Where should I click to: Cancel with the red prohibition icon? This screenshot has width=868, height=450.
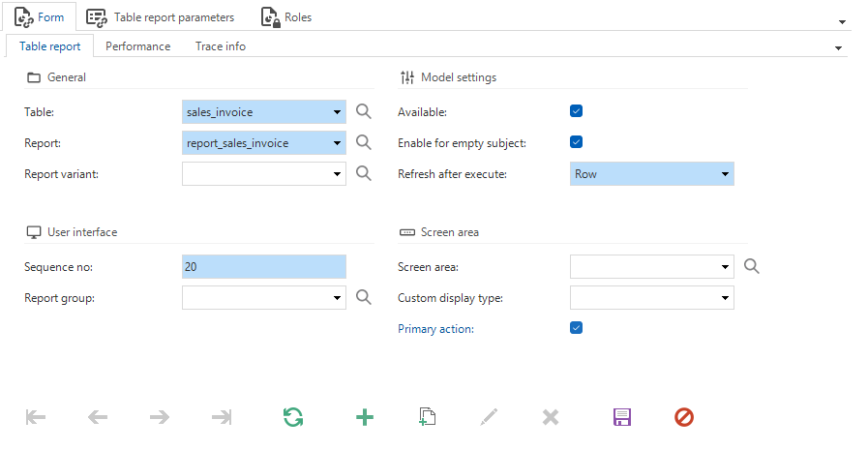pyautogui.click(x=684, y=417)
